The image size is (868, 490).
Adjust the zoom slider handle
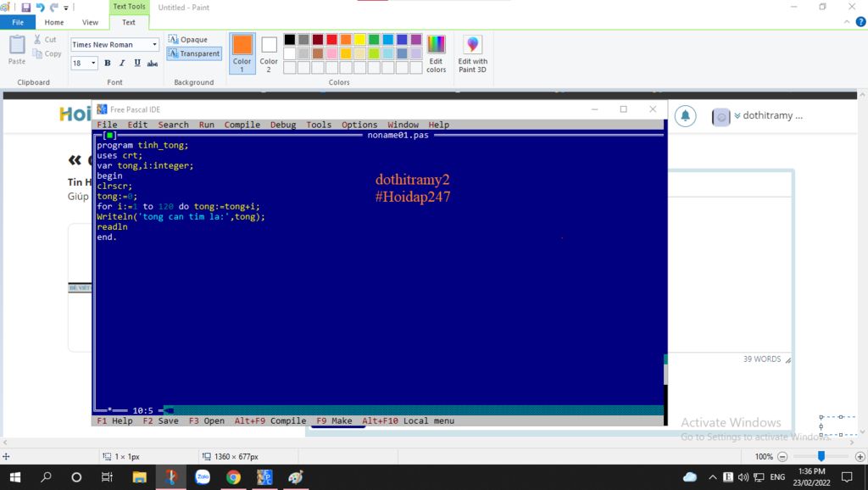(821, 456)
